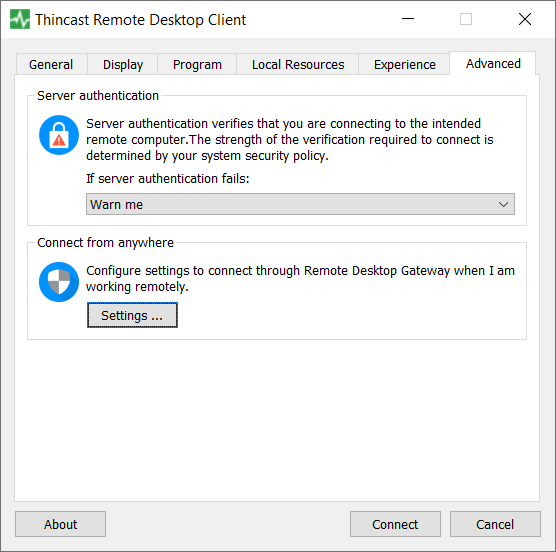The width and height of the screenshot is (556, 552).
Task: Click the 'Connect from anywhere' group title
Action: tap(105, 243)
